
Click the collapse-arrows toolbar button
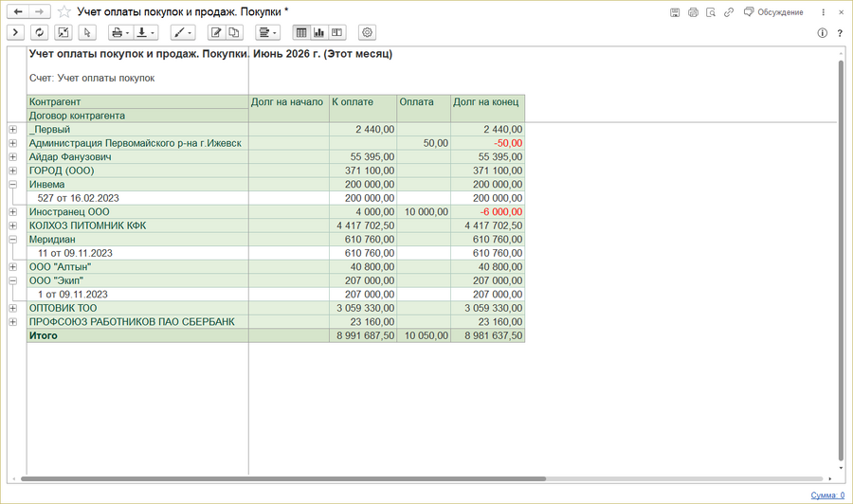(64, 32)
